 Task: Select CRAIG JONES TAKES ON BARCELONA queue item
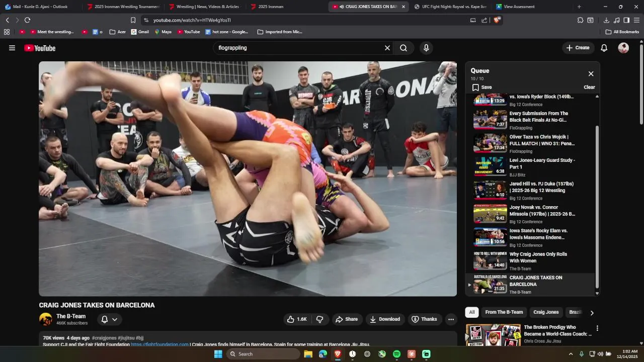click(x=530, y=285)
